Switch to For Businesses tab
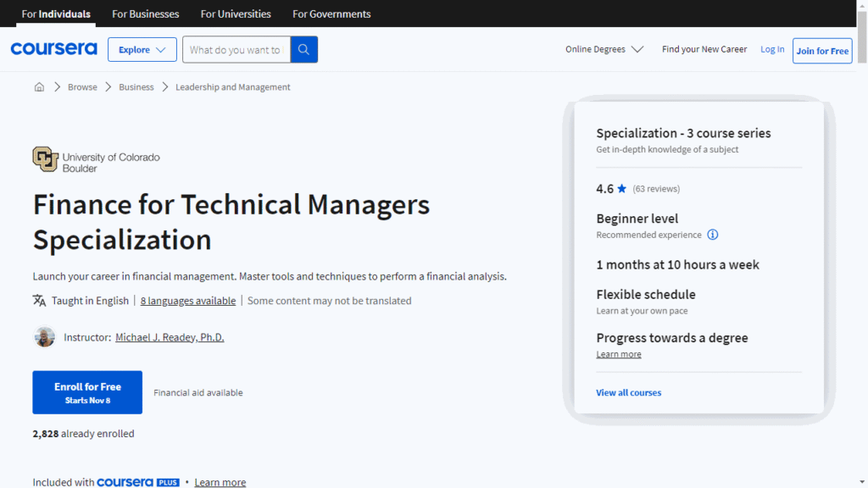Viewport: 868px width, 488px height. coord(146,14)
